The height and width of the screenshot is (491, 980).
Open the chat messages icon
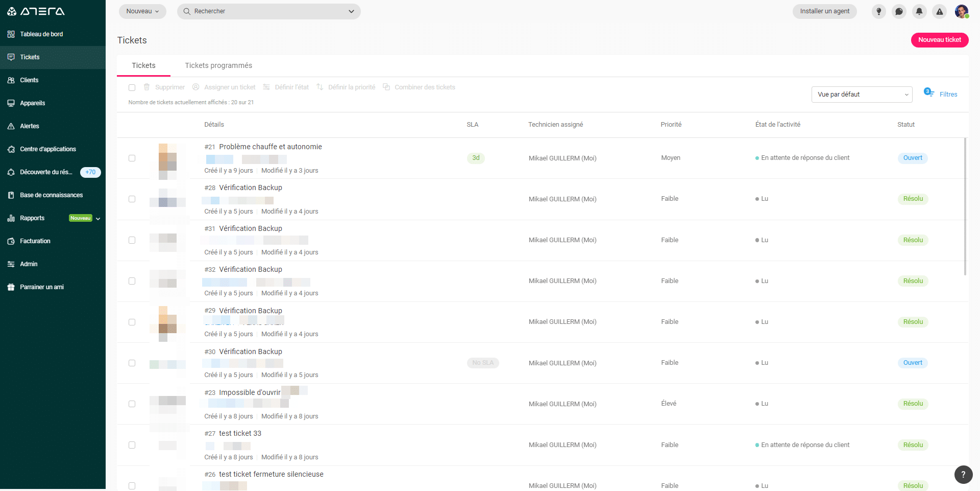[899, 11]
